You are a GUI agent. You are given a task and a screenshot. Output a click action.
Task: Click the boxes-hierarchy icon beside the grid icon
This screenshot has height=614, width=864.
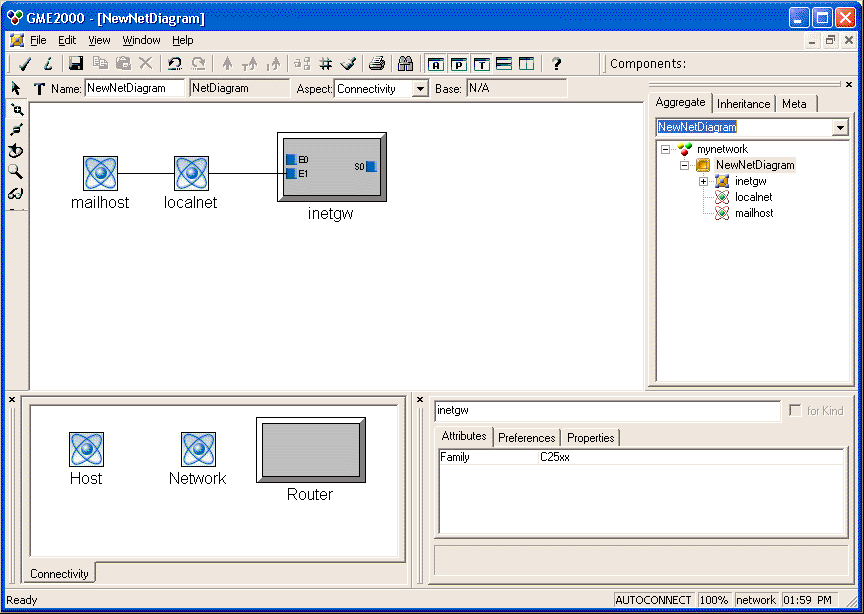tap(302, 64)
